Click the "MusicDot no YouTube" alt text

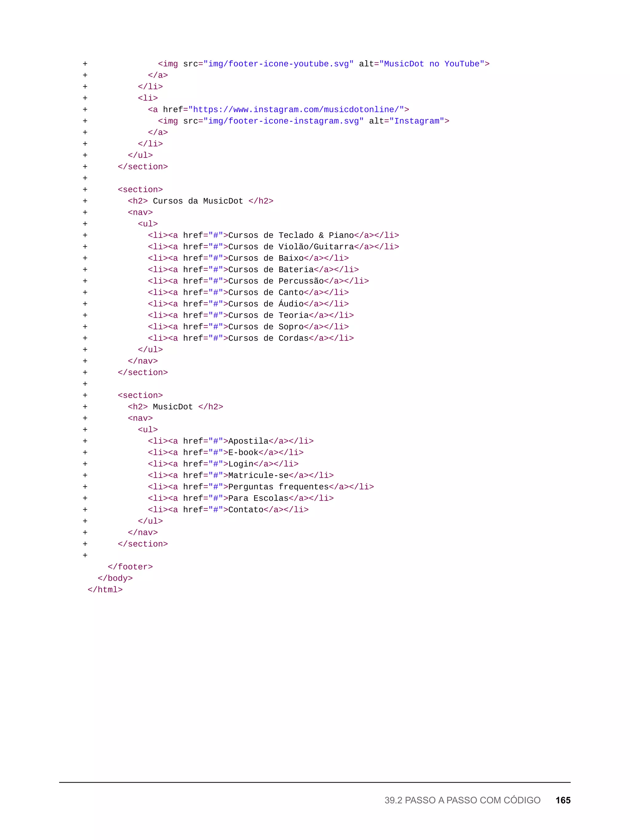[432, 64]
